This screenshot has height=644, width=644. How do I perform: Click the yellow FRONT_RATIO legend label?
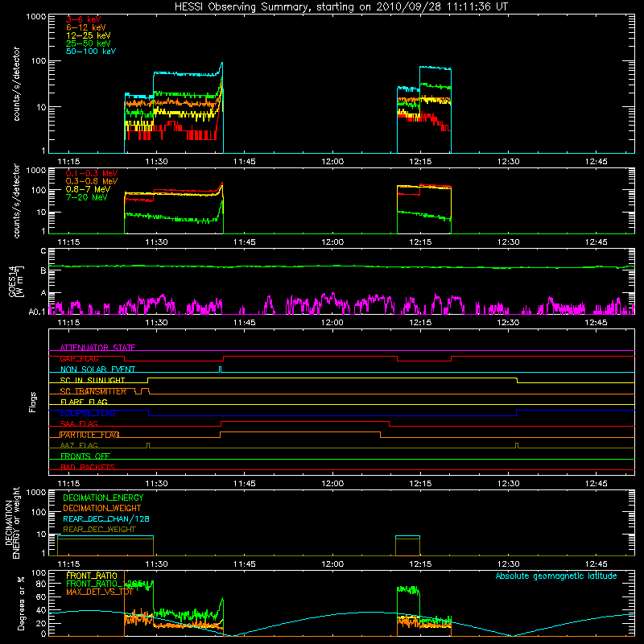click(x=92, y=576)
